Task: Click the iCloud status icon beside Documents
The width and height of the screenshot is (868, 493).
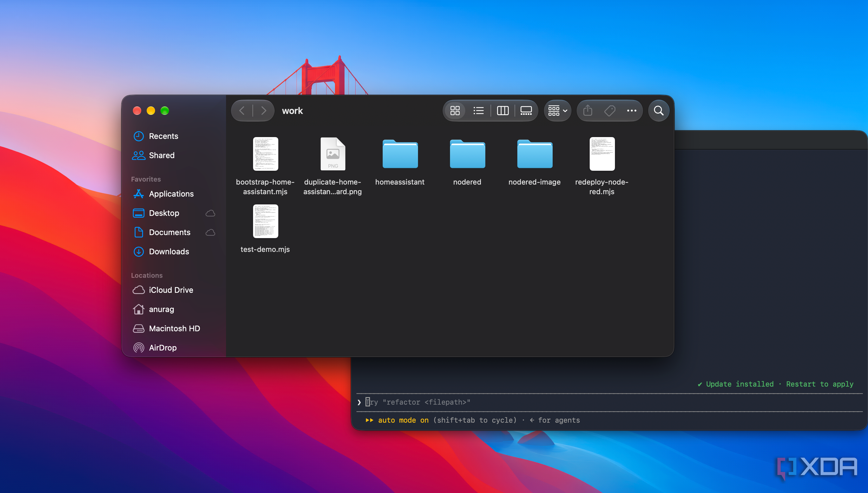Action: [x=210, y=233]
